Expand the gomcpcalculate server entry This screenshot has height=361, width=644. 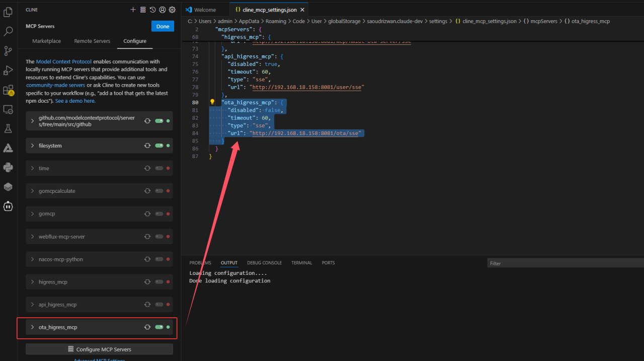33,191
